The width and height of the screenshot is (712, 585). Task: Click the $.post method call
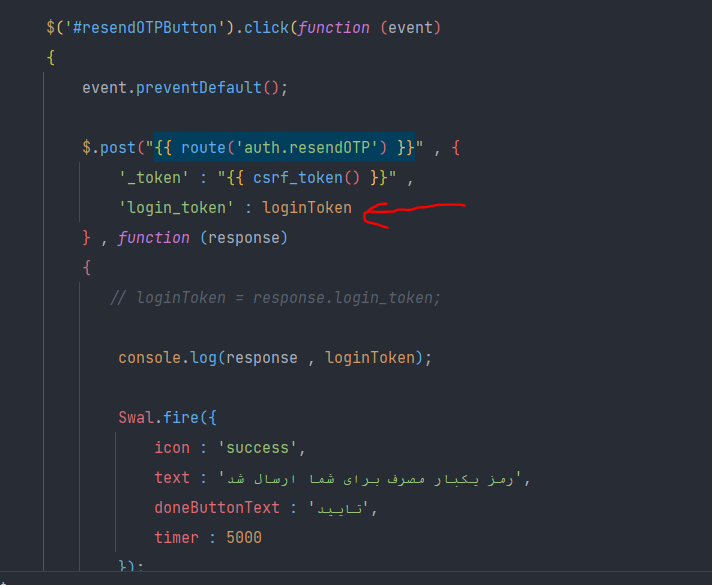109,148
